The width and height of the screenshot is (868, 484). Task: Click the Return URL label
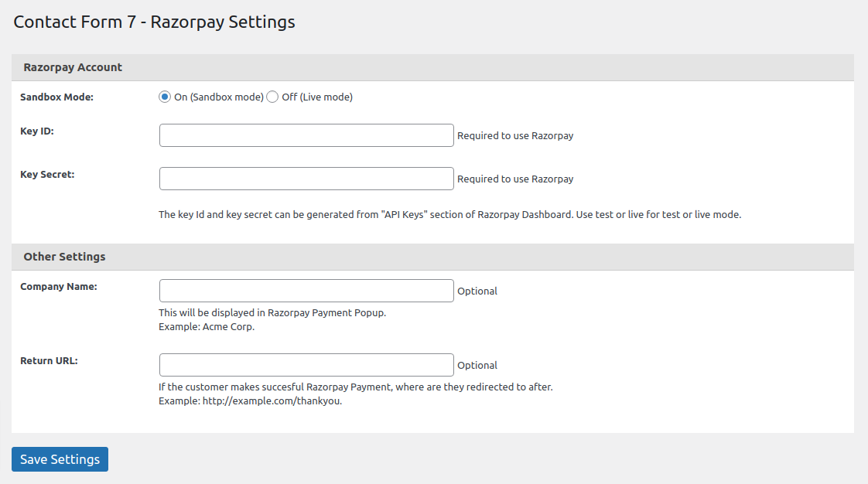[x=49, y=360]
